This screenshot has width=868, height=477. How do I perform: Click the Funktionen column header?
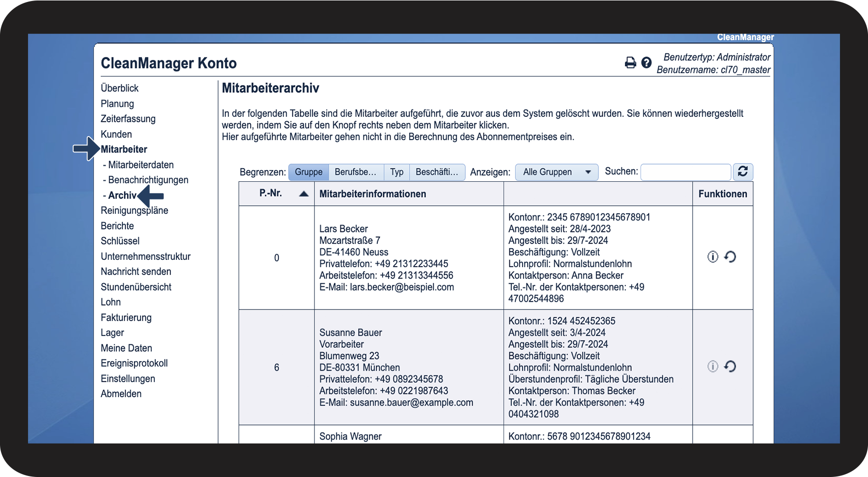[x=723, y=194]
